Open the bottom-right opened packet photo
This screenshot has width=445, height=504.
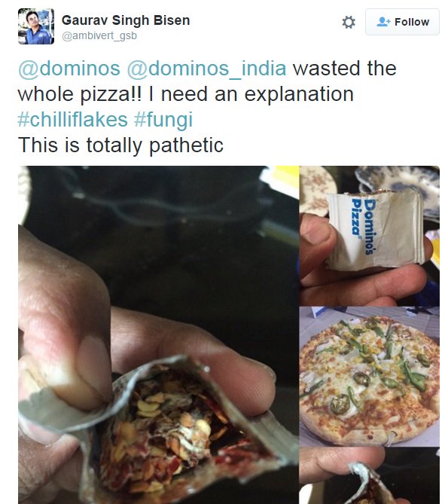[x=370, y=475]
